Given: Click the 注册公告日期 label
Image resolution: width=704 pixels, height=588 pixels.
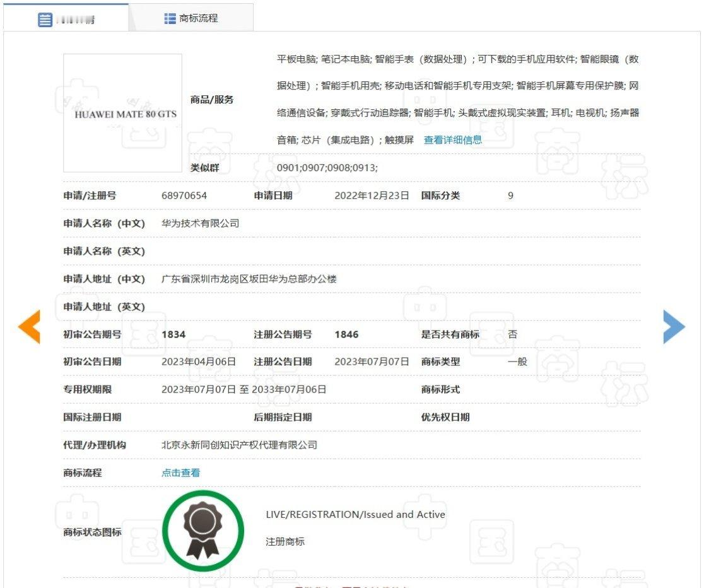Looking at the screenshot, I should pyautogui.click(x=283, y=362).
